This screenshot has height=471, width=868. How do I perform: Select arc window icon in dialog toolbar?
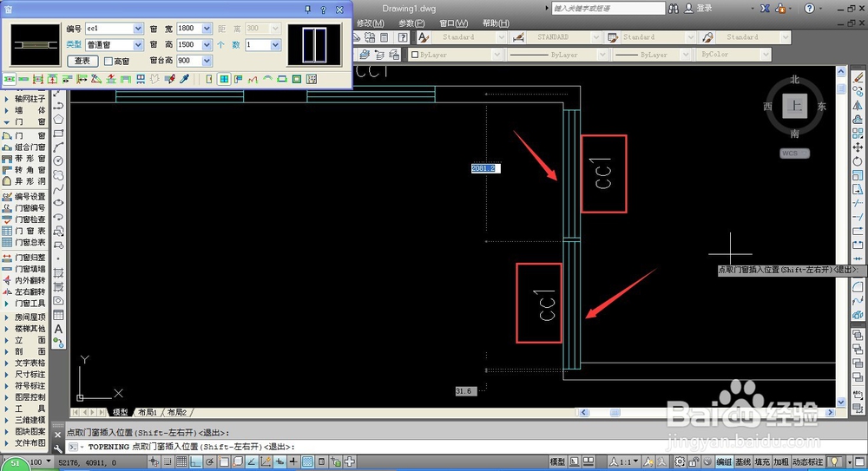pyautogui.click(x=267, y=79)
